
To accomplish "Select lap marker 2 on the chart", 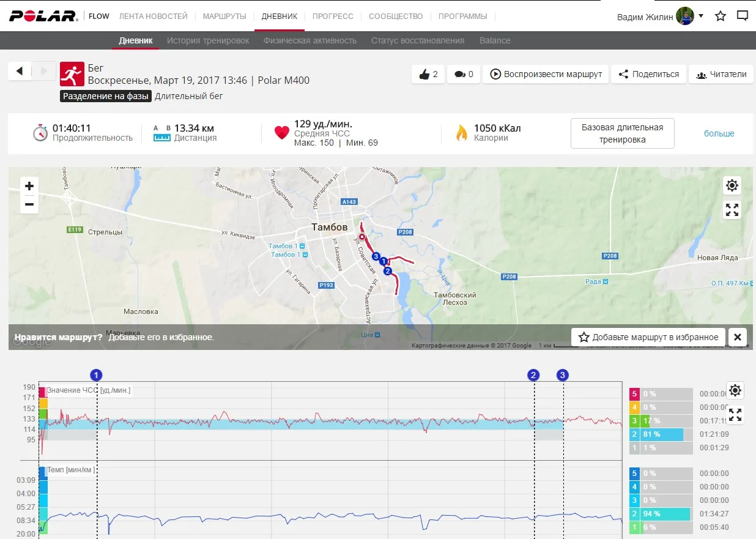I will [x=534, y=375].
